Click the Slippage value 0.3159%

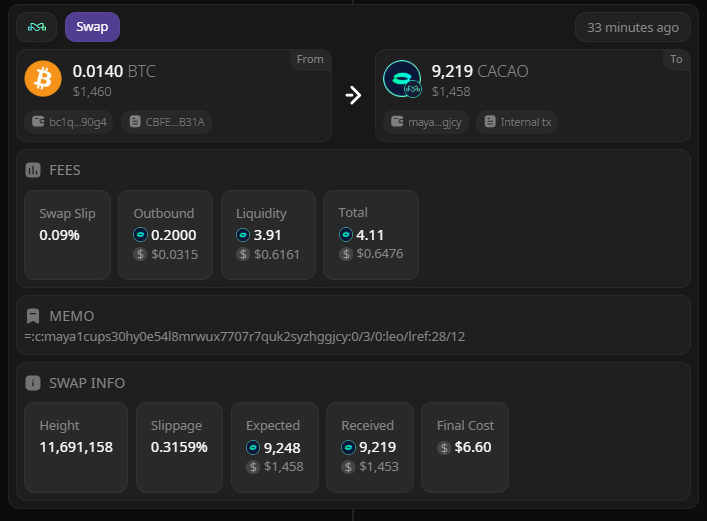[179, 447]
